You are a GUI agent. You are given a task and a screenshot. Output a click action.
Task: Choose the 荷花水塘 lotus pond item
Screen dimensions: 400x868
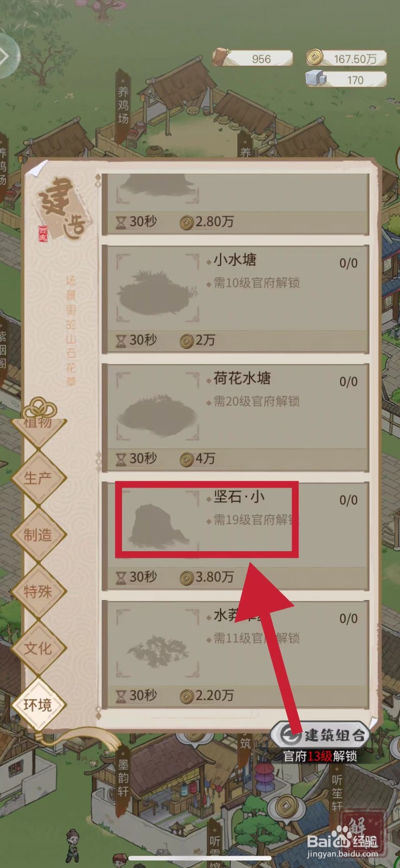point(235,418)
